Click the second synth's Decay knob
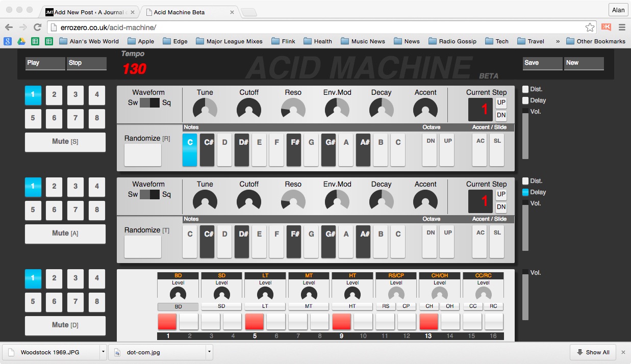 tap(381, 200)
